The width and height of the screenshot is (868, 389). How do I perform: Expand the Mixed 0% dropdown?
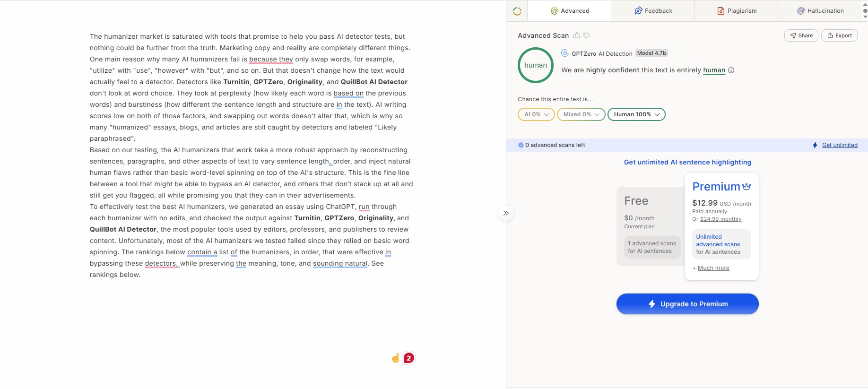[x=581, y=114]
